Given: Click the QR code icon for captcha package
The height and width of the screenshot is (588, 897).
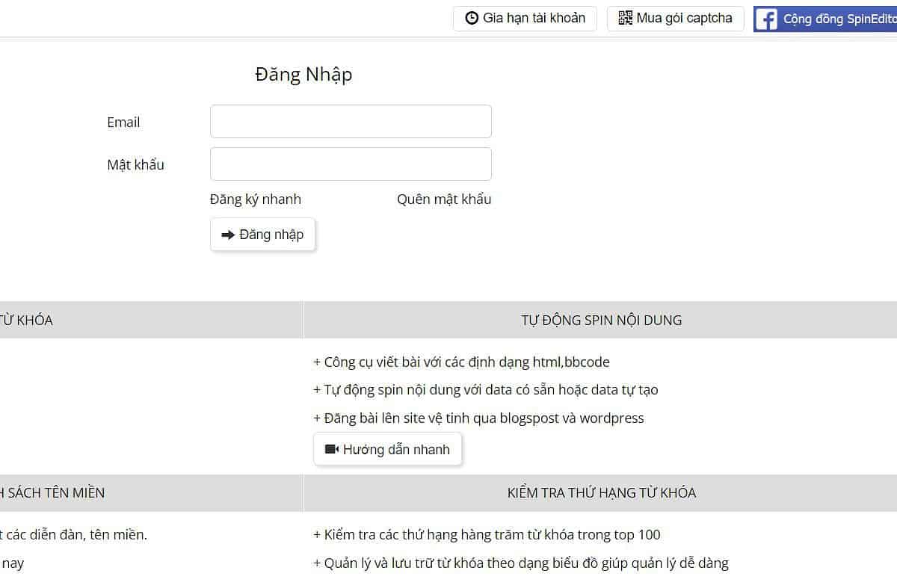Looking at the screenshot, I should [626, 18].
